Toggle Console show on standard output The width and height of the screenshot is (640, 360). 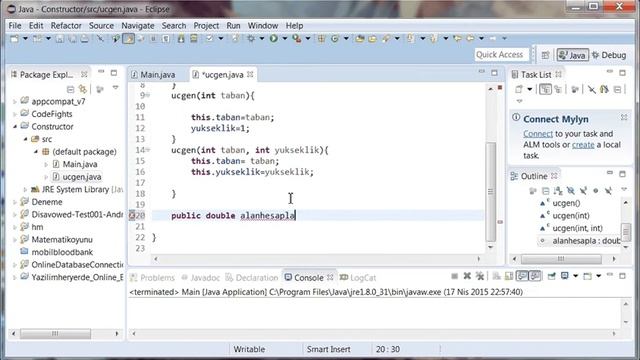[522, 276]
